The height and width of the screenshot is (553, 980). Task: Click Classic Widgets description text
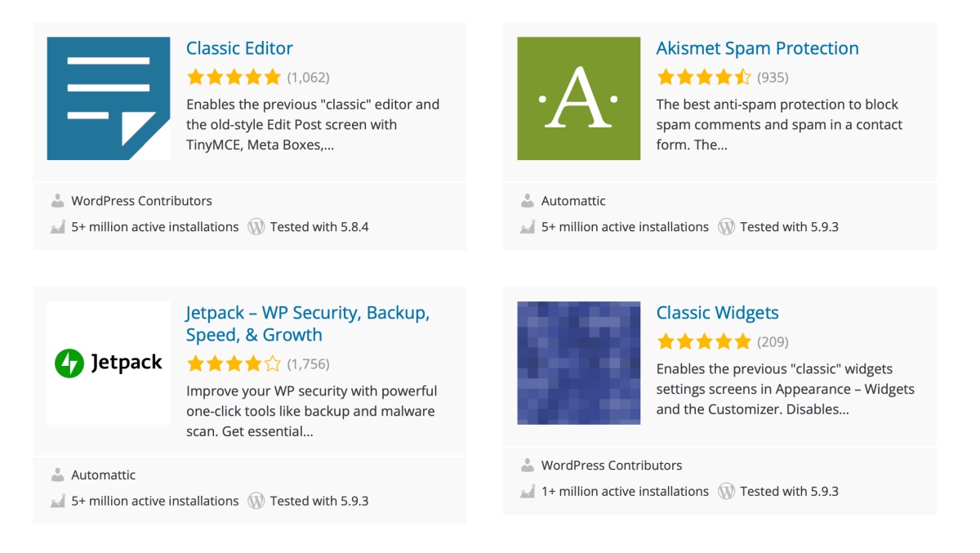(786, 390)
